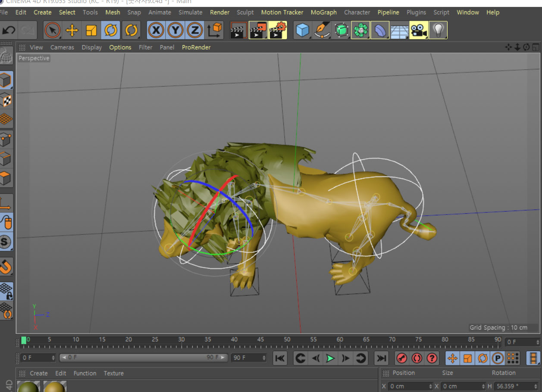The image size is (542, 392).
Task: Switch to Texture mode checkered cube
Action: (6, 100)
